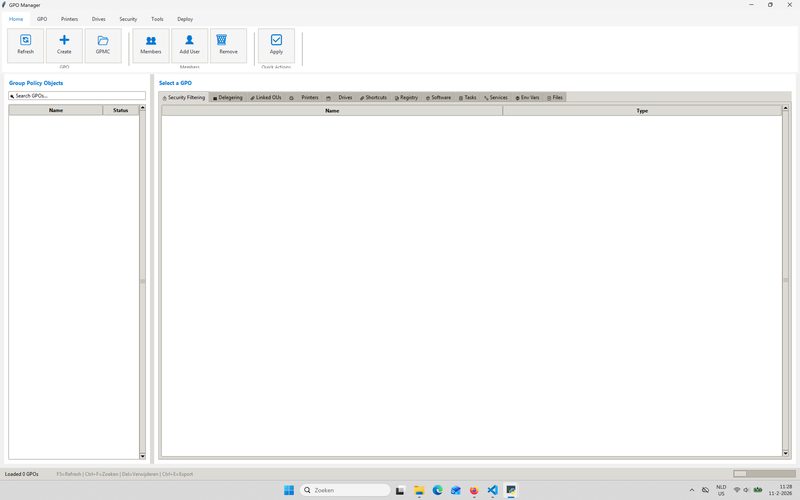Open the Windows Start menu
This screenshot has height=500, width=800.
tap(289, 490)
